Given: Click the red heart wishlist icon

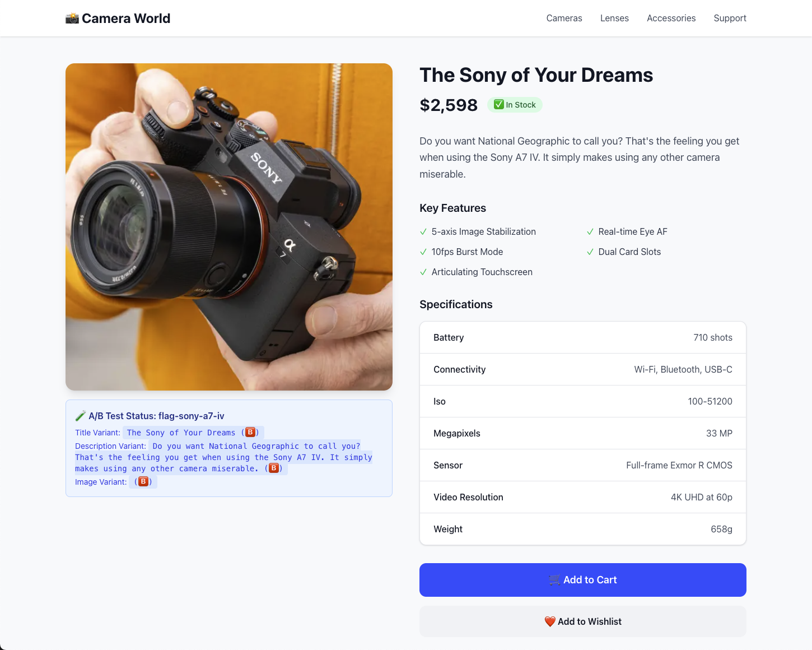Looking at the screenshot, I should [550, 621].
